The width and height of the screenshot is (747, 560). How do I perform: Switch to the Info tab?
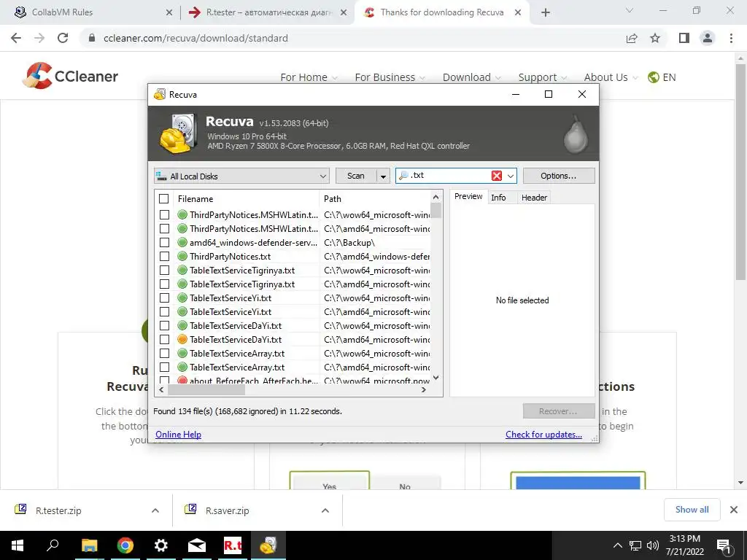click(x=498, y=197)
